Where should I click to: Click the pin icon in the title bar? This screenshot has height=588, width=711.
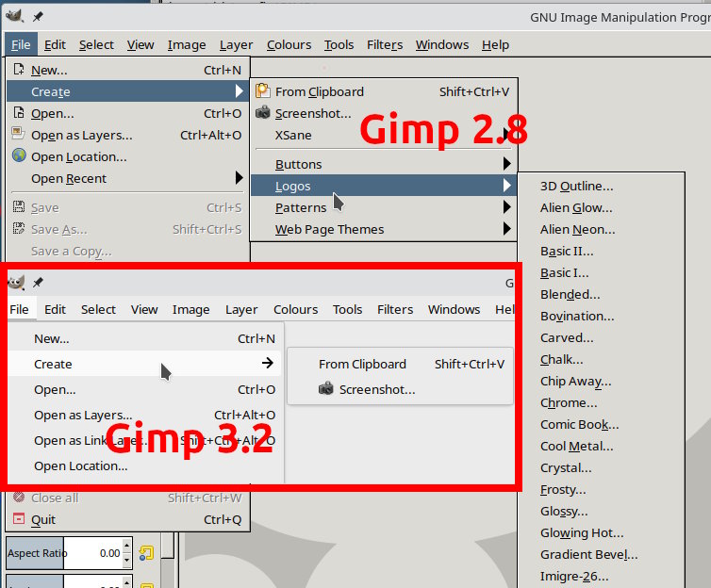[38, 17]
